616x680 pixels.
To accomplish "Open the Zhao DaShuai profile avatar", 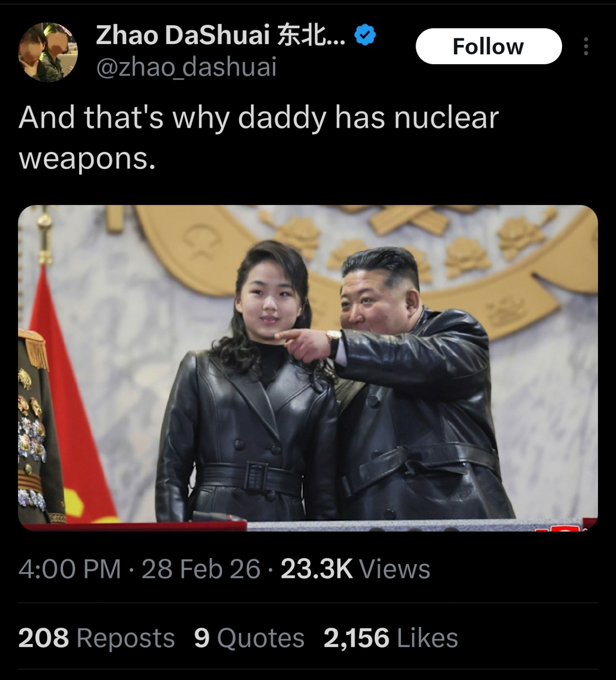I will click(48, 52).
